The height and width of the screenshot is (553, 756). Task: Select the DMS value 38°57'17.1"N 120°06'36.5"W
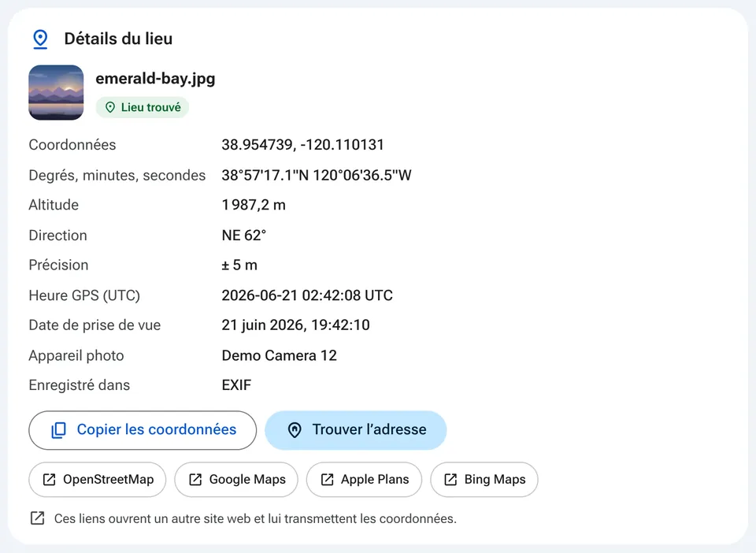pyautogui.click(x=317, y=175)
